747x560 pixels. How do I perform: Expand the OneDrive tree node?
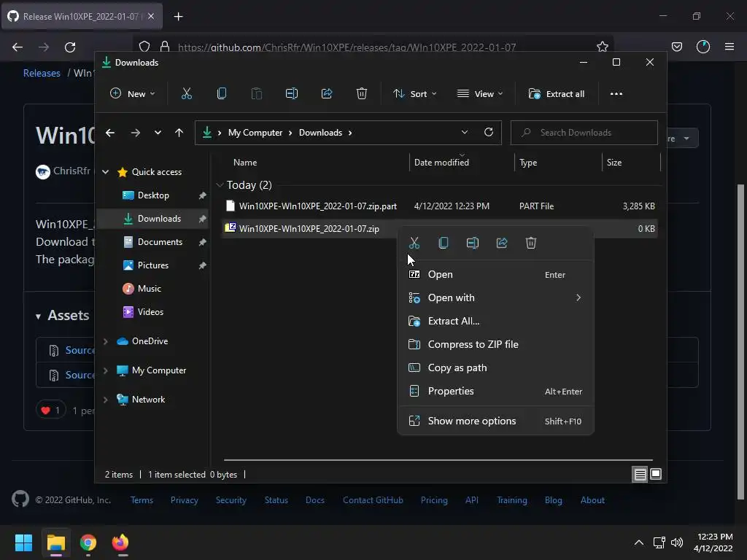[x=106, y=341]
